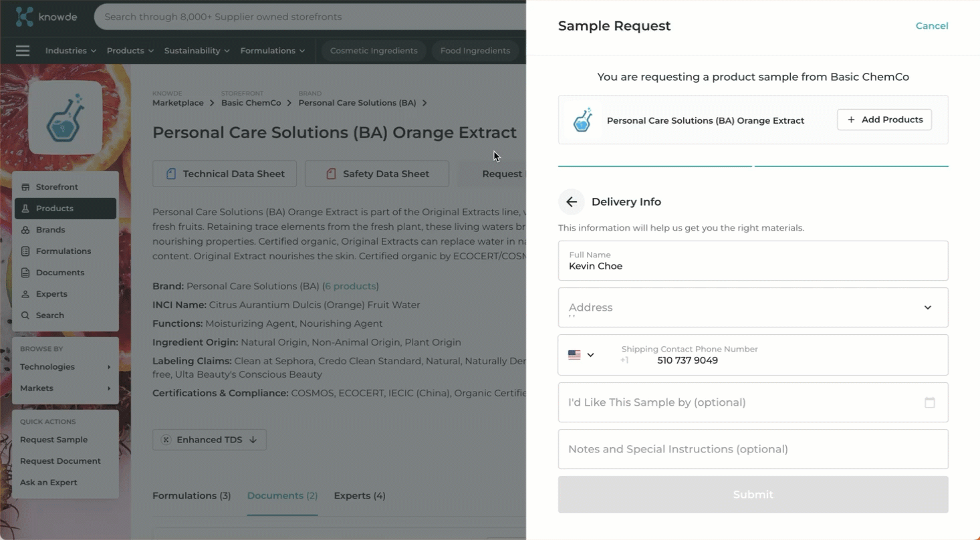The height and width of the screenshot is (540, 980).
Task: Expand the Industries menu
Action: point(70,51)
